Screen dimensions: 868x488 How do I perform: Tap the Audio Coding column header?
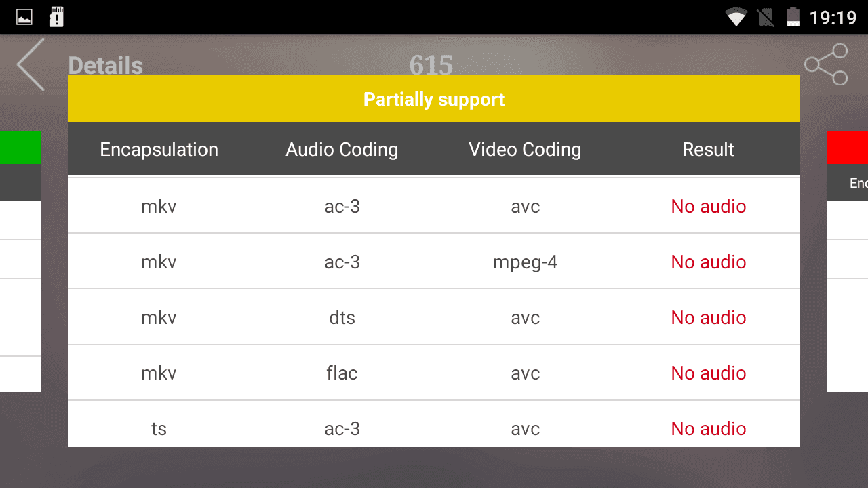[342, 150]
